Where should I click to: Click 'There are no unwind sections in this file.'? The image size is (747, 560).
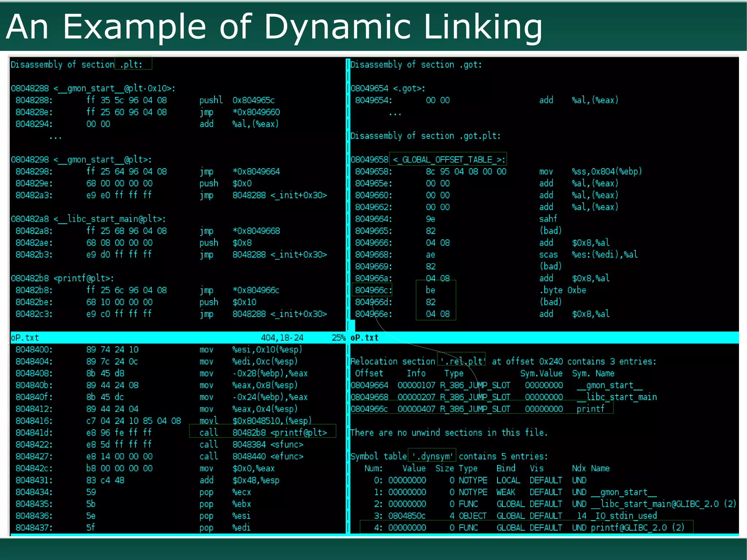click(449, 432)
